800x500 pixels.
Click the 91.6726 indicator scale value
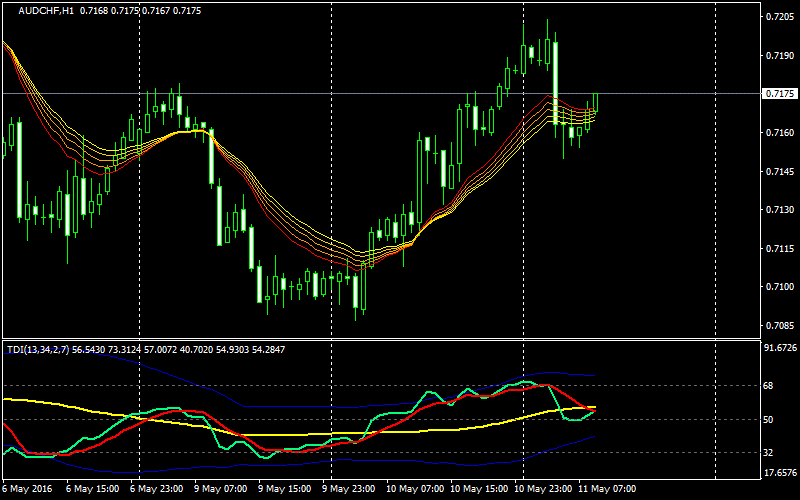tap(780, 348)
